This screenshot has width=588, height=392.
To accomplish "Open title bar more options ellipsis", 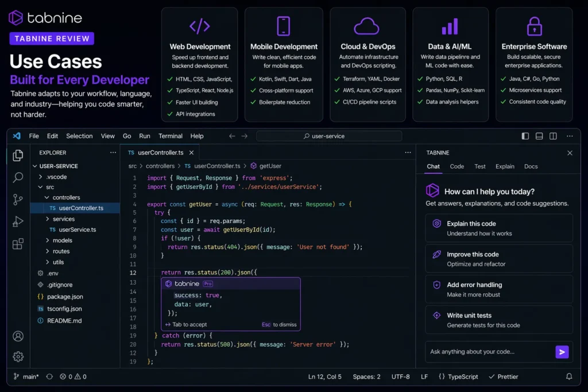I will 570,136.
